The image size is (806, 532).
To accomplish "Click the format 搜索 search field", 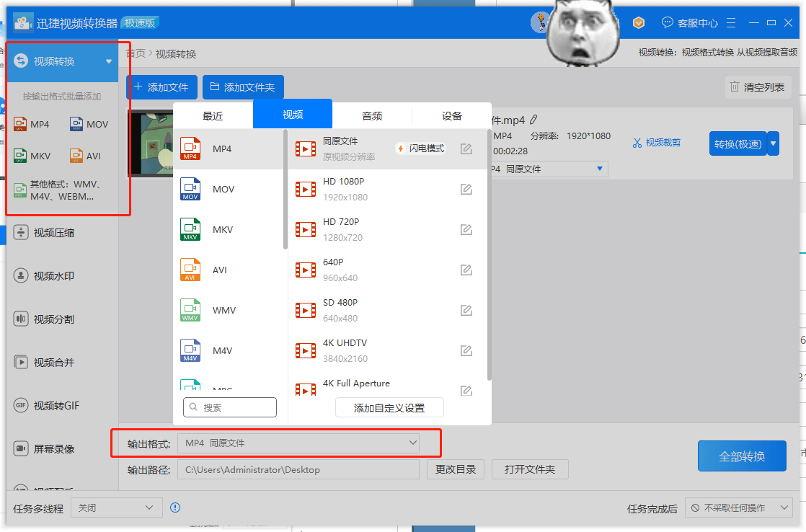I will (230, 407).
